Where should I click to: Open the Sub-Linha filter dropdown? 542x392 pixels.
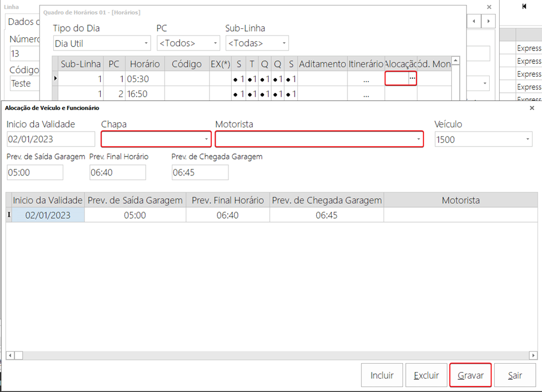(x=284, y=43)
